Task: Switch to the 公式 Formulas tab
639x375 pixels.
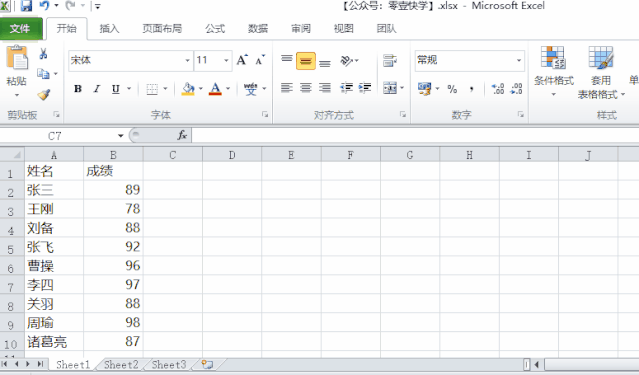Action: tap(215, 29)
